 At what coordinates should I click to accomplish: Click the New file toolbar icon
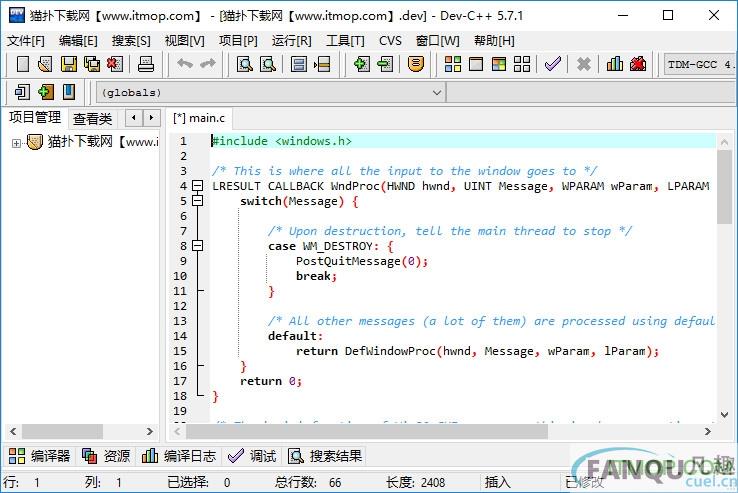(22, 64)
